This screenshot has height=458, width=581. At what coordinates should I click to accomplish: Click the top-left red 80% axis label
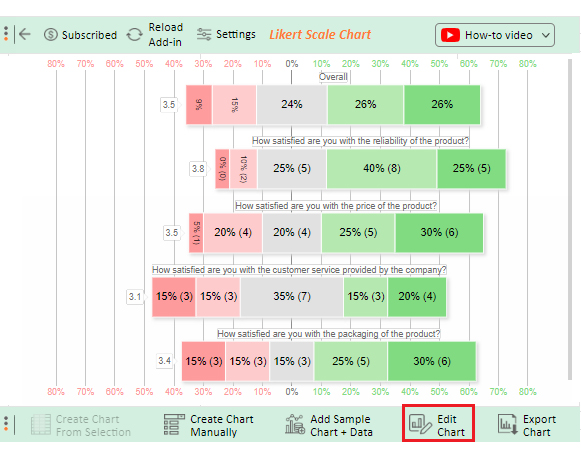[x=56, y=64]
